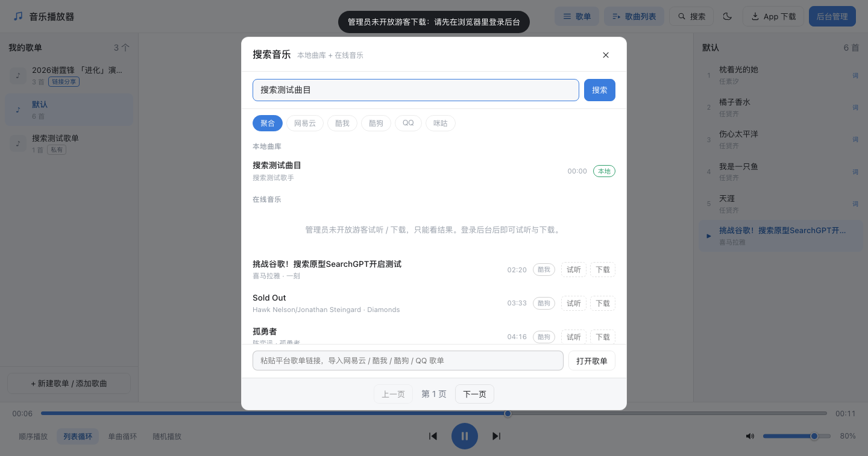Select 列表循环 playback mode
Viewport: 868px width, 456px height.
(x=78, y=436)
